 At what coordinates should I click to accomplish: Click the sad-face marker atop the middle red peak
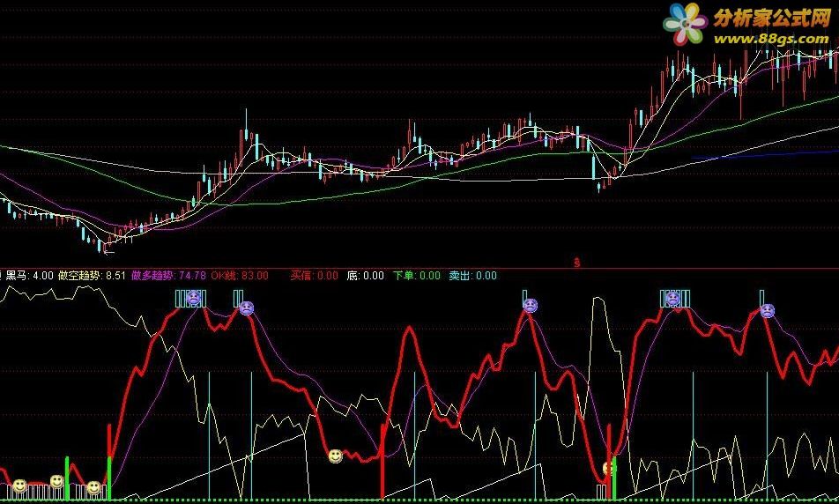pos(530,306)
